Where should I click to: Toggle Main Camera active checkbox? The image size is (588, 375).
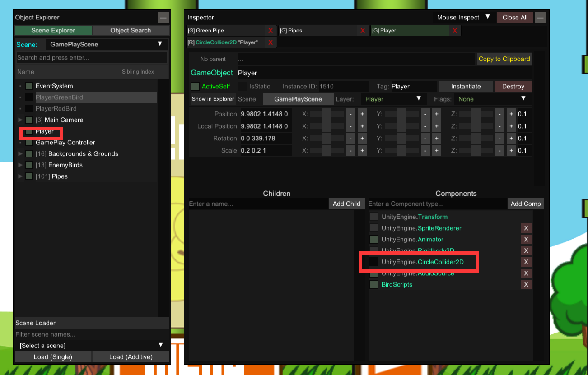tap(28, 120)
